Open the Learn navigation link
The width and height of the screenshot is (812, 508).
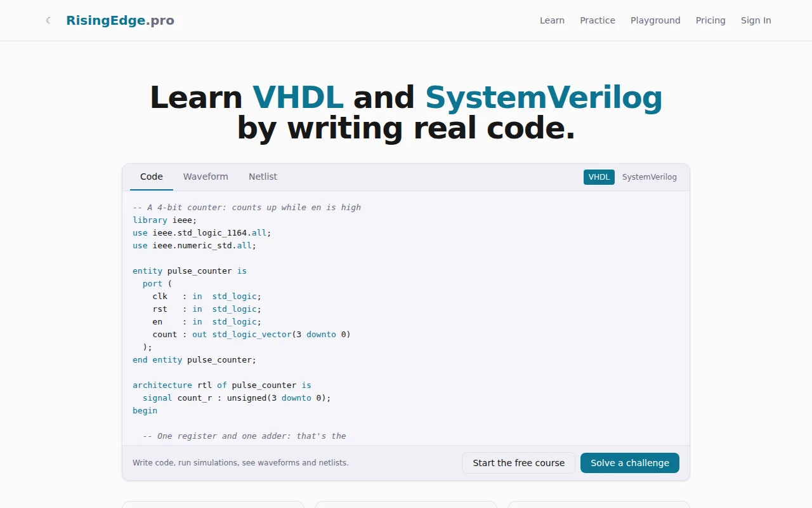coord(552,20)
